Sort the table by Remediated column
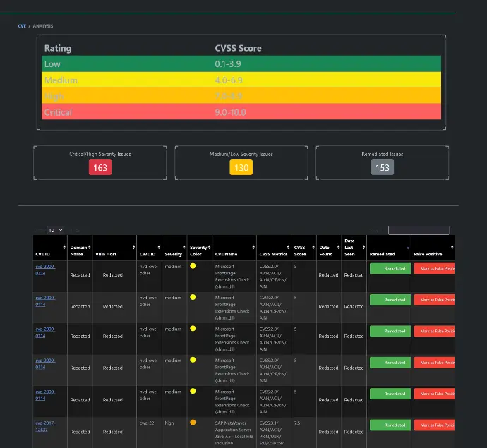The height and width of the screenshot is (448, 487). [389, 248]
